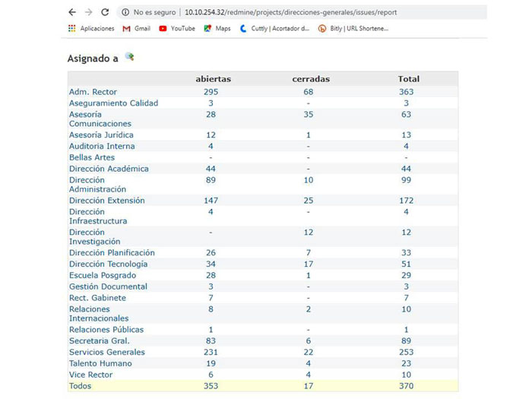
Task: Open the Secretaria Gral. link
Action: [x=99, y=341]
